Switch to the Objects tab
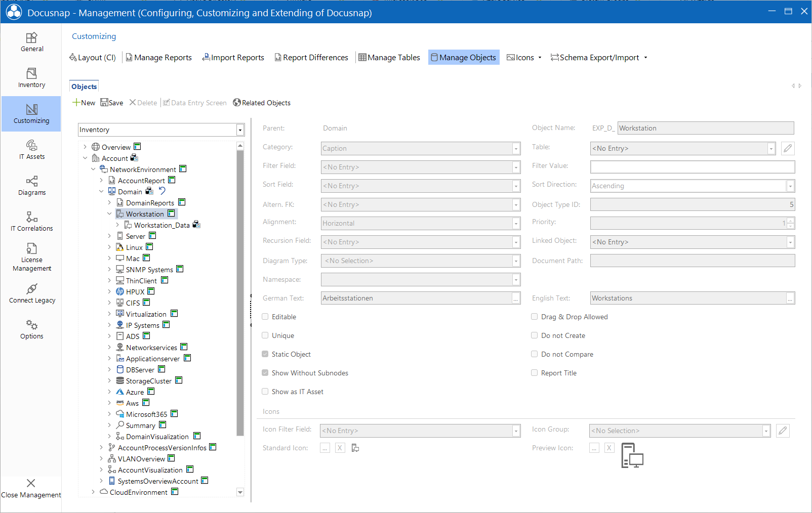Viewport: 812px width, 513px height. pos(84,87)
